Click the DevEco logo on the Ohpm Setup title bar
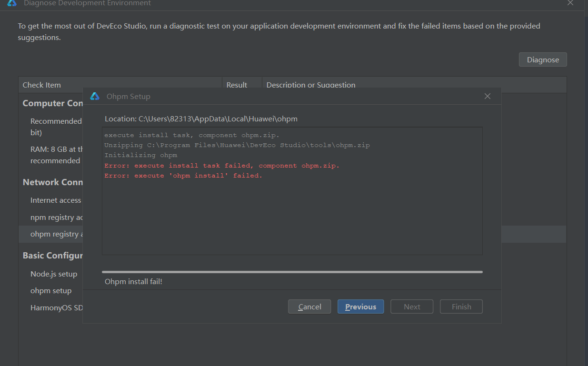The width and height of the screenshot is (588, 366). click(x=94, y=96)
